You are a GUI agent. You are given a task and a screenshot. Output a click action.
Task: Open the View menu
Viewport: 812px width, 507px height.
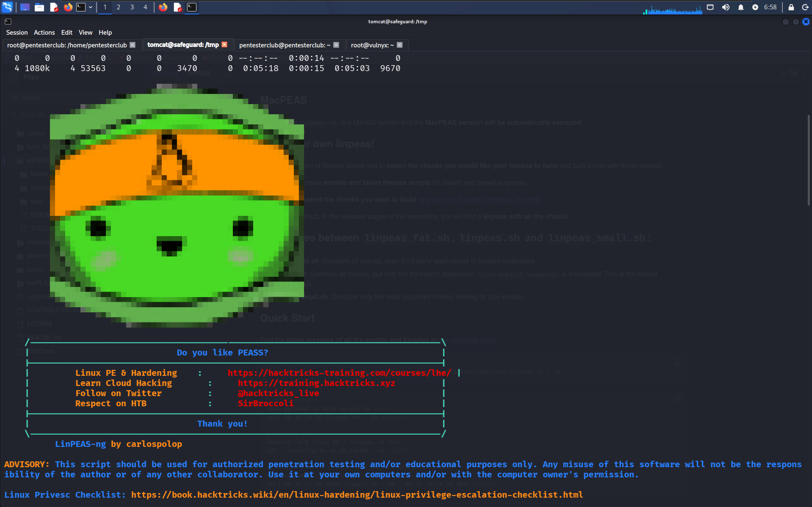(86, 33)
